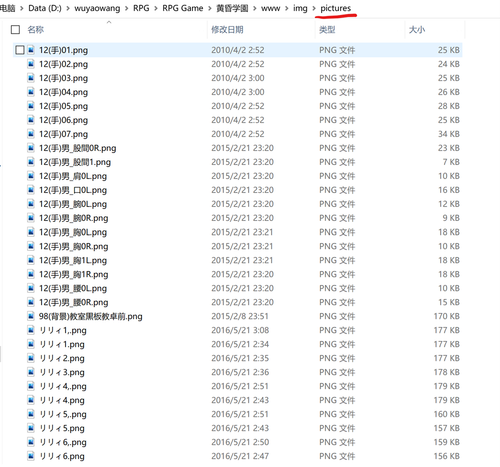Navigate to Data (D:) in the address bar

click(45, 8)
